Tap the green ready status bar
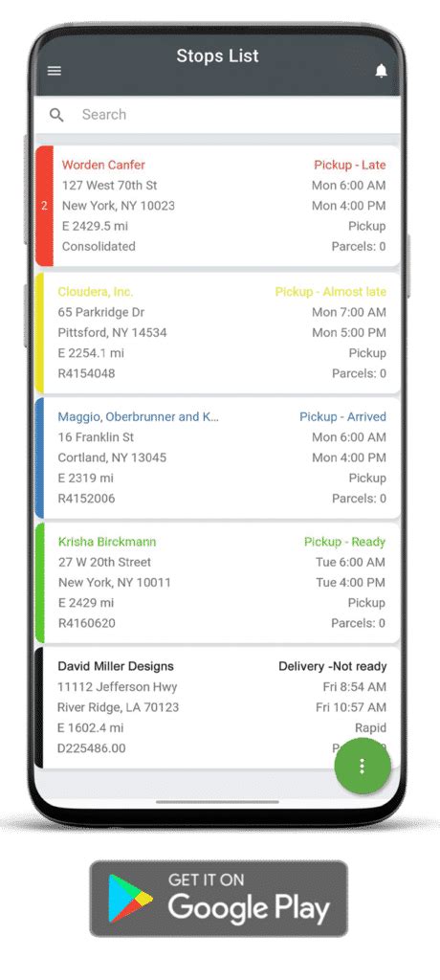Screen dimensions: 440x980 pyautogui.click(x=39, y=583)
